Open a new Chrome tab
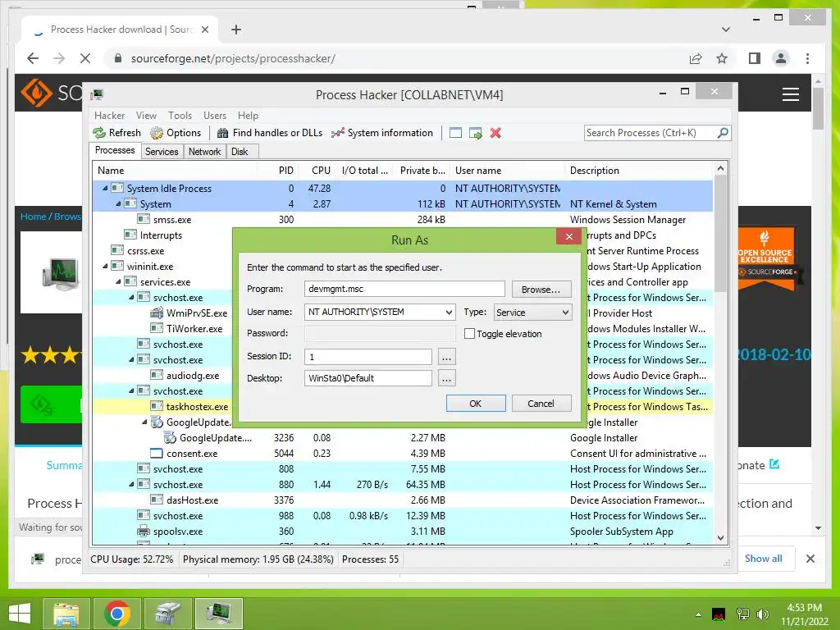840x630 pixels. point(236,30)
